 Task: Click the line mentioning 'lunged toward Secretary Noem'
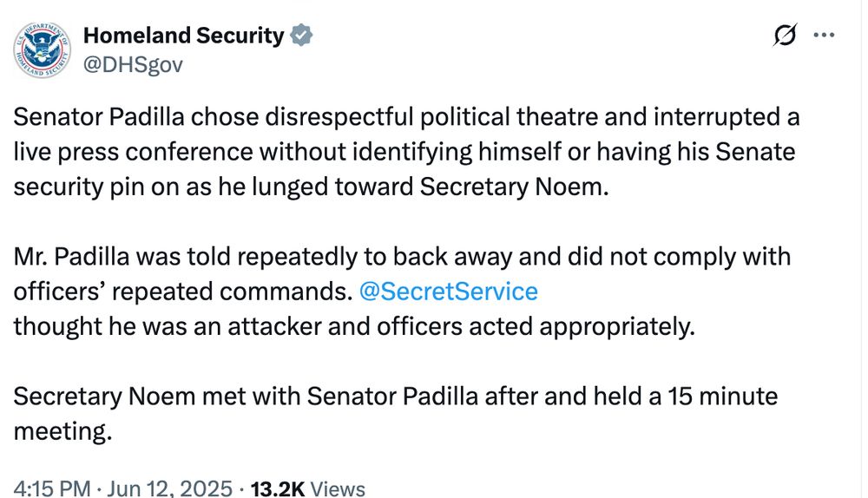[x=311, y=187]
